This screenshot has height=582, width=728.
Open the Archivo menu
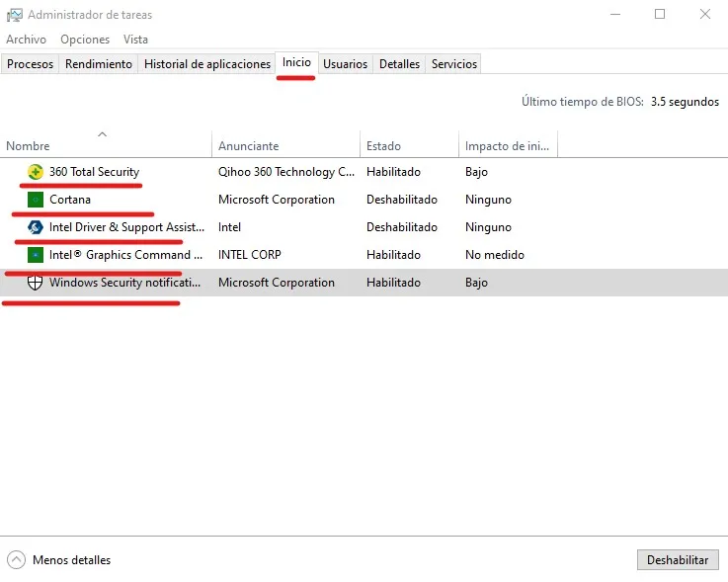point(27,40)
